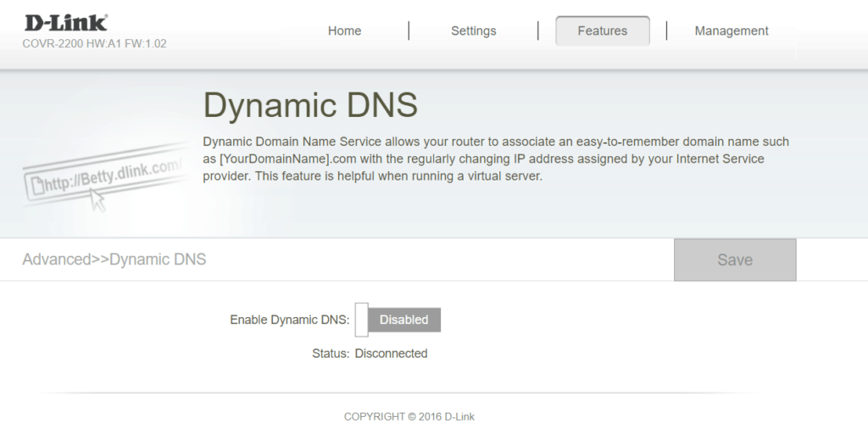
Task: Toggle the Enable Dynamic DNS switch
Action: click(398, 320)
